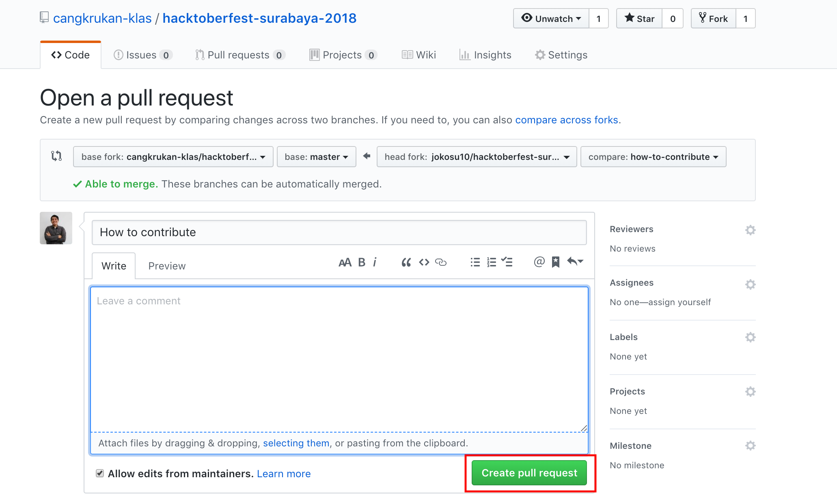Click the pull request title input field
The height and width of the screenshot is (504, 837).
pyautogui.click(x=339, y=233)
